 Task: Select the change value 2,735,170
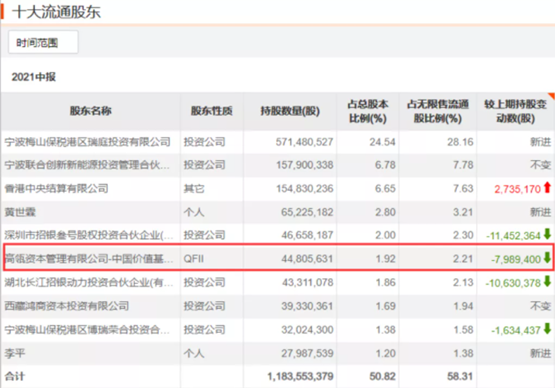tap(517, 189)
